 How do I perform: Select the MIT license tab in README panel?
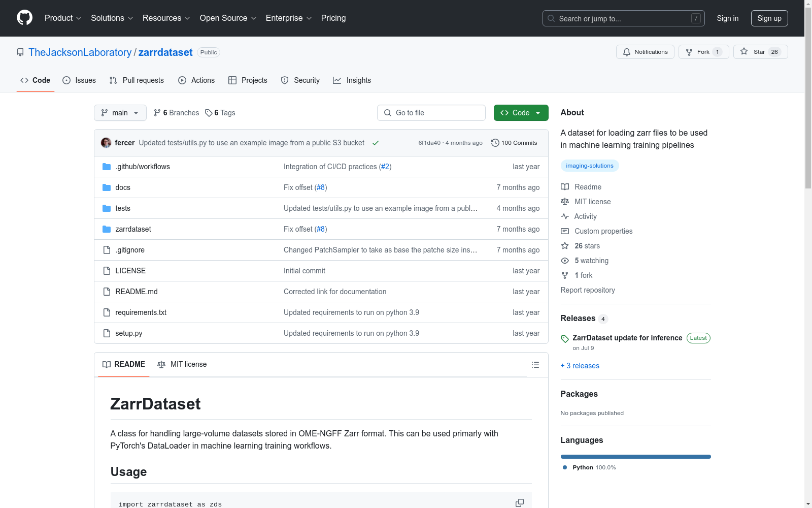182,364
